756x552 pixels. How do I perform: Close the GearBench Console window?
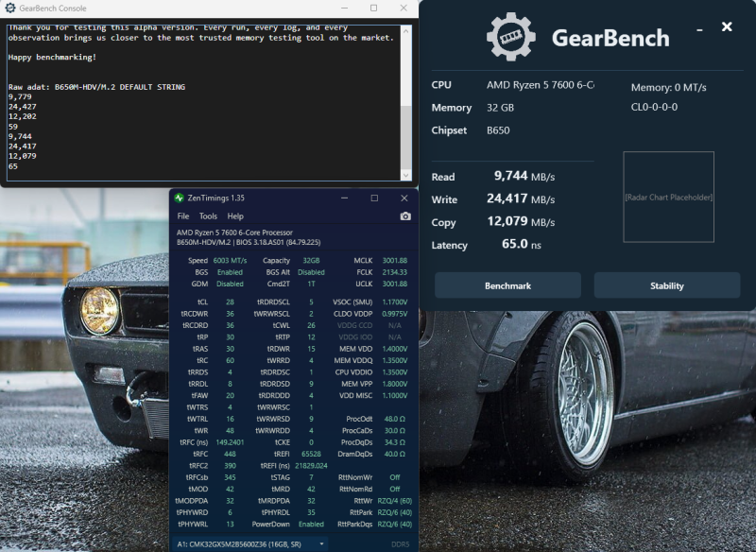pos(404,9)
